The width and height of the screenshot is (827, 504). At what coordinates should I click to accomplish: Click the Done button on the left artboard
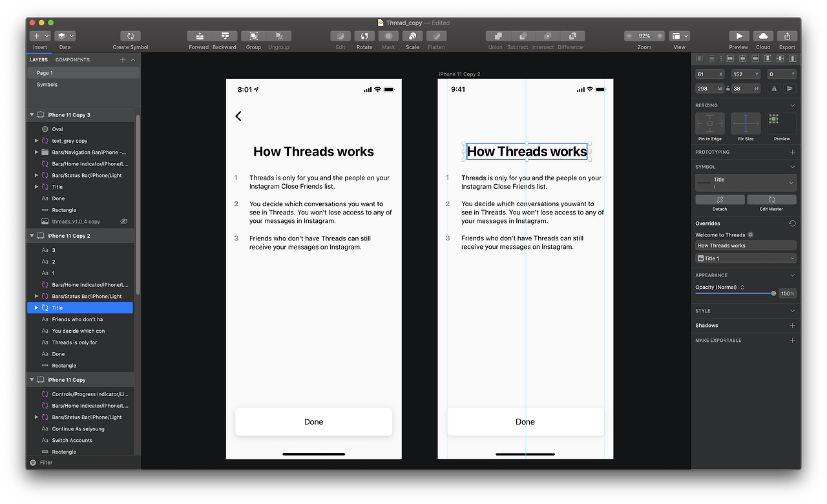click(313, 422)
